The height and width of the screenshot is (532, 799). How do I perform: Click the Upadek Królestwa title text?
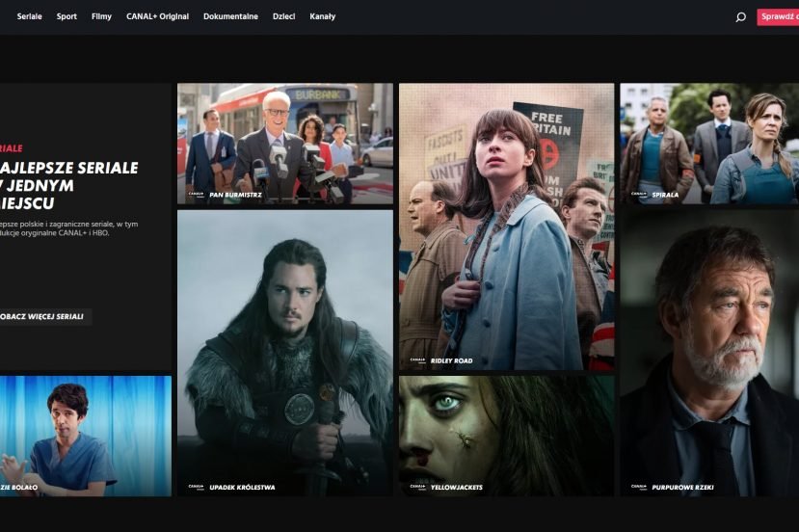pos(242,487)
